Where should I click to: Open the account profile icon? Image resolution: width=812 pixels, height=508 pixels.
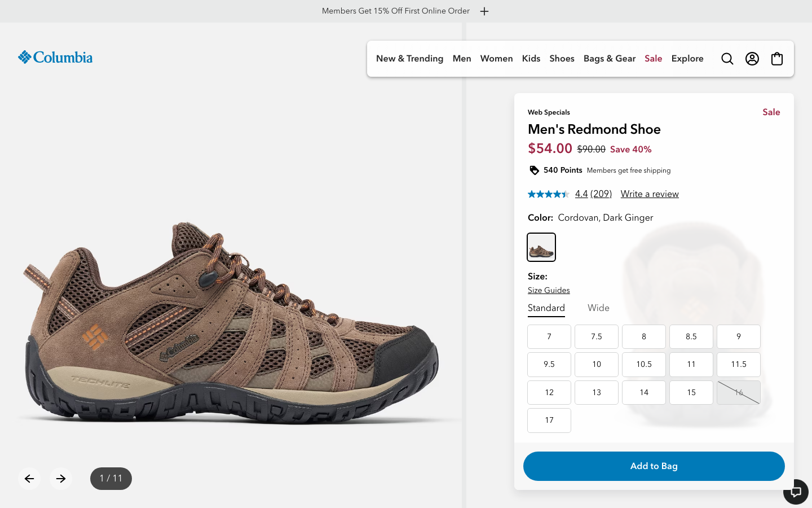(752, 59)
